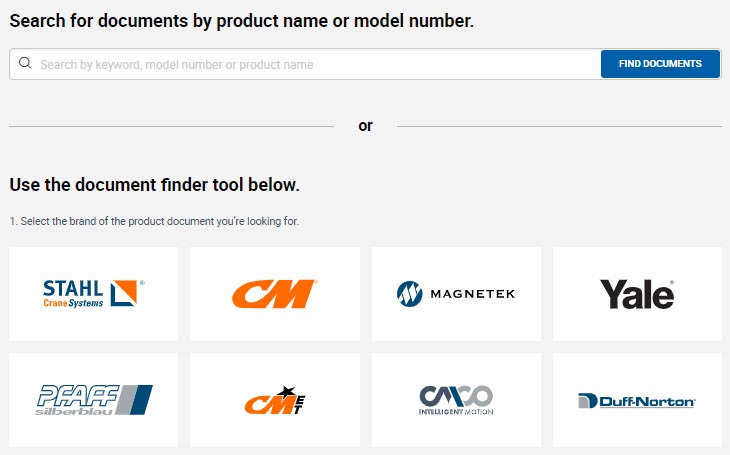Click the orange square STAHL emblem
The width and height of the screenshot is (730, 455).
(124, 293)
